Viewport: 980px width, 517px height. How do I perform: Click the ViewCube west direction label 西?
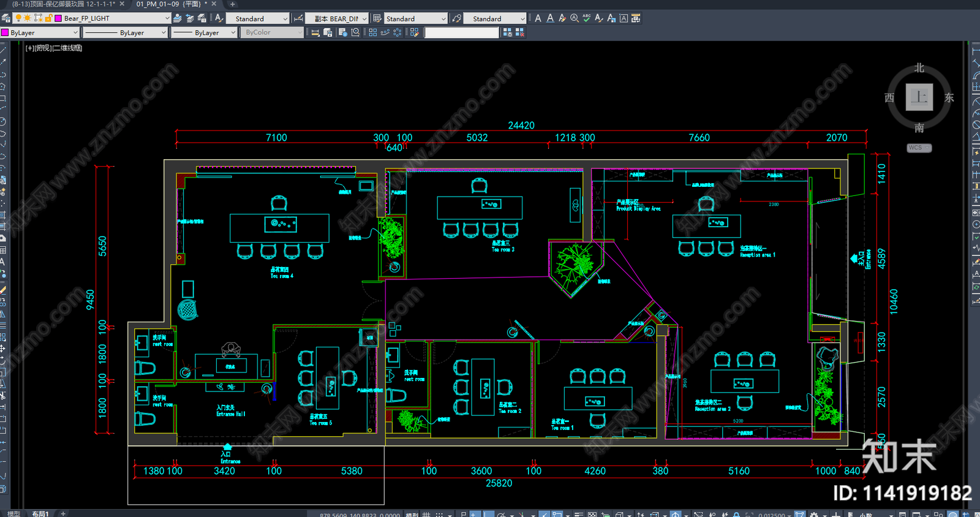point(889,97)
